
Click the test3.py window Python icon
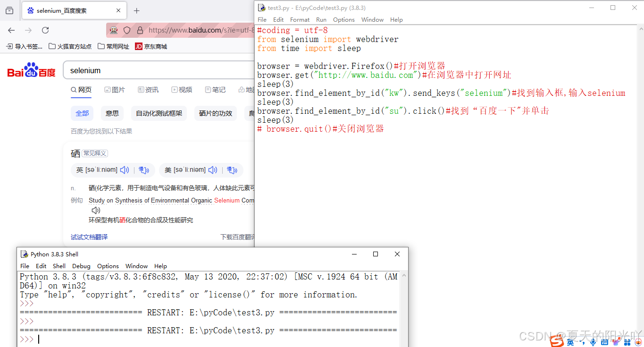tap(262, 8)
